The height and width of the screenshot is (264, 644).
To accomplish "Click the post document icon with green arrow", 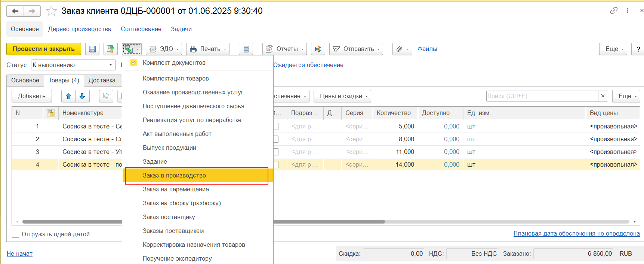I will [110, 49].
